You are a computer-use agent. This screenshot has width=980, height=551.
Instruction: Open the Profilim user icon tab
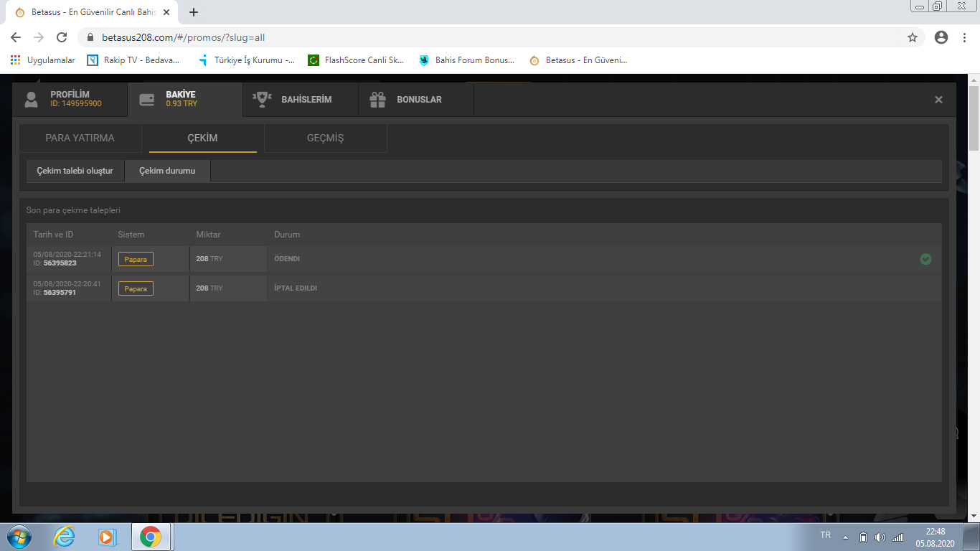click(31, 100)
